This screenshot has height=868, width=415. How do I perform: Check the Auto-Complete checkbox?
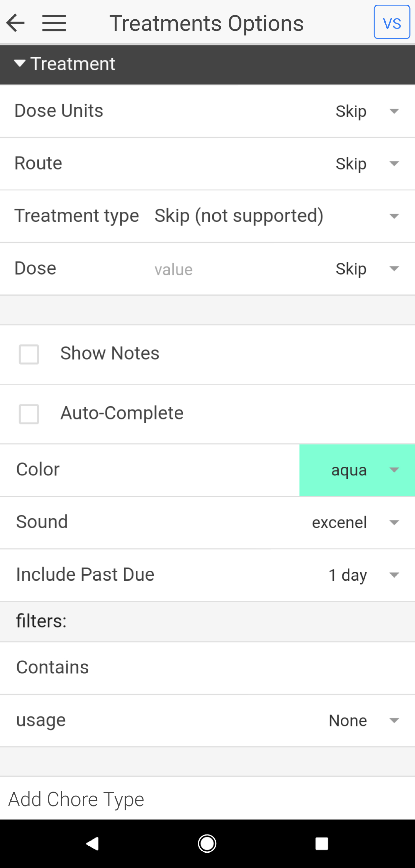(x=29, y=414)
